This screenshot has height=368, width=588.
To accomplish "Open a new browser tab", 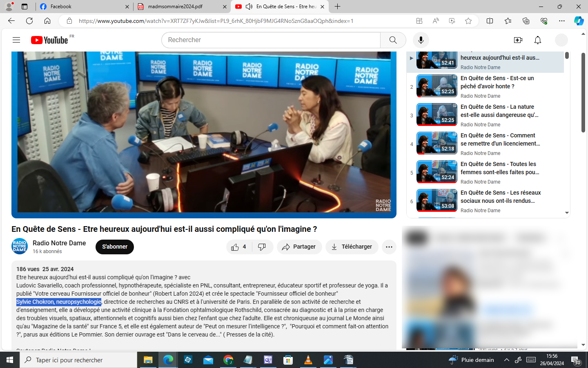I will coord(337,7).
